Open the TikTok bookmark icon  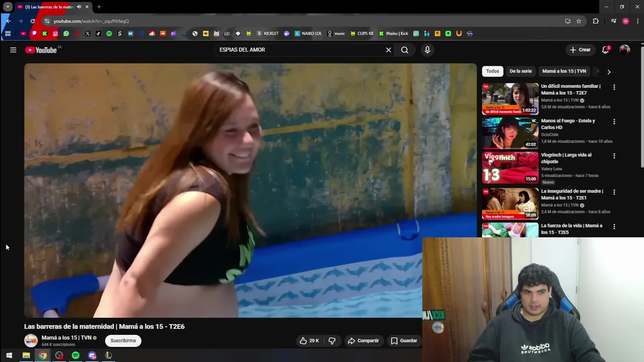[98, 34]
